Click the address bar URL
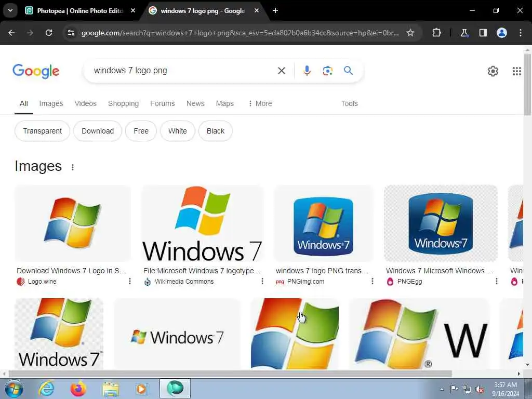Image resolution: width=532 pixels, height=399 pixels. [240, 33]
